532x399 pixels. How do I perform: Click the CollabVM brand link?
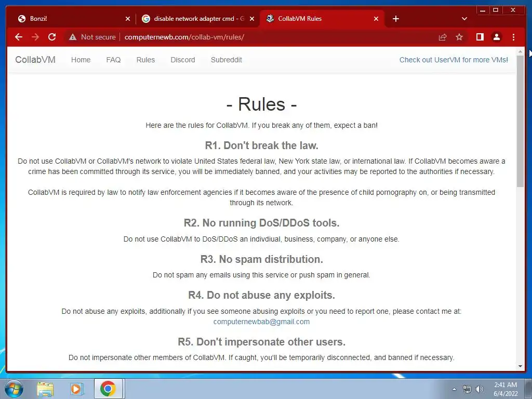pos(35,60)
